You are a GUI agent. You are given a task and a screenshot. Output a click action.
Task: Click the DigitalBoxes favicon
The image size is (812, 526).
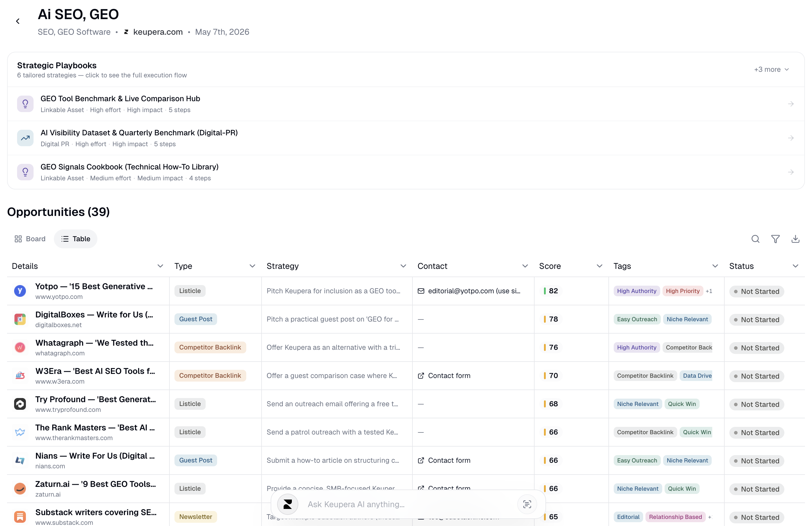pos(20,319)
